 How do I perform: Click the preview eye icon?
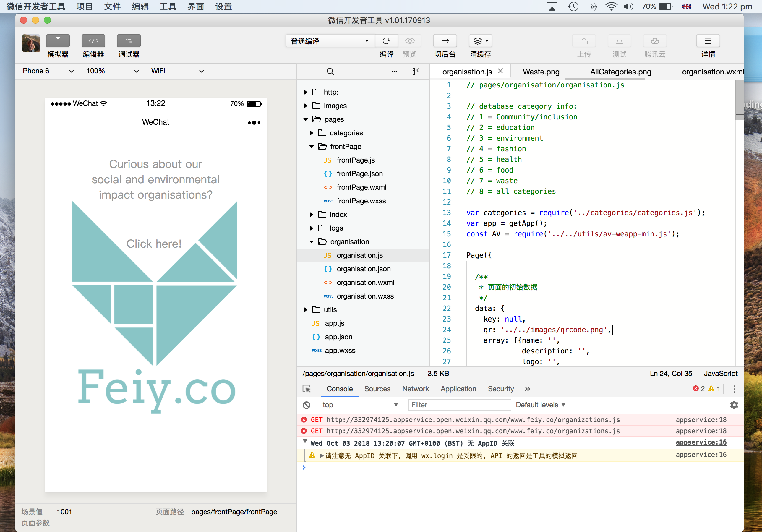[x=410, y=41]
